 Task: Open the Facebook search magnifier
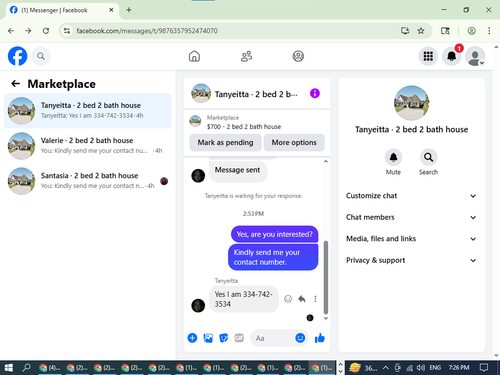tap(41, 56)
